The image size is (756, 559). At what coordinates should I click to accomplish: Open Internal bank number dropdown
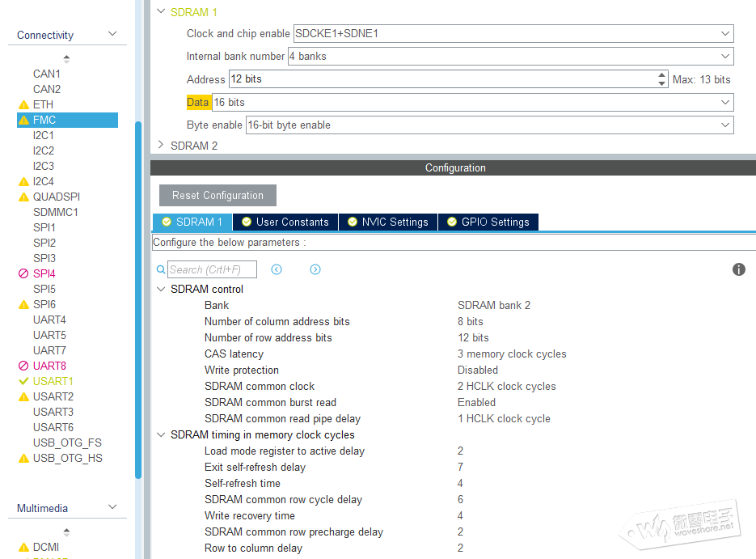(x=724, y=57)
